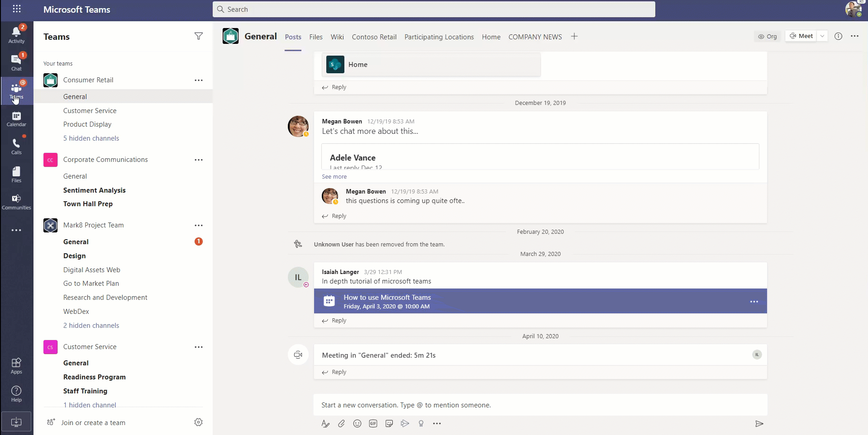Send the message with the send icon
Image resolution: width=868 pixels, height=435 pixels.
tap(759, 424)
